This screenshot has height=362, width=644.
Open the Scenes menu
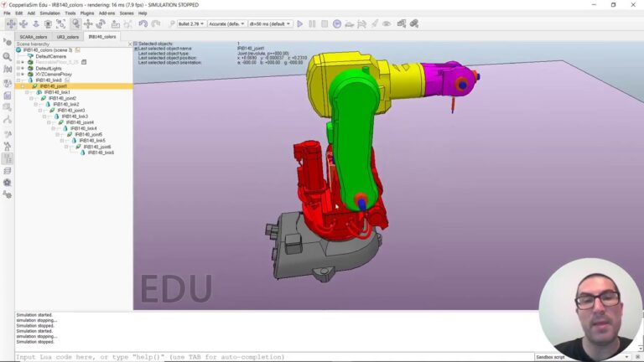[127, 13]
